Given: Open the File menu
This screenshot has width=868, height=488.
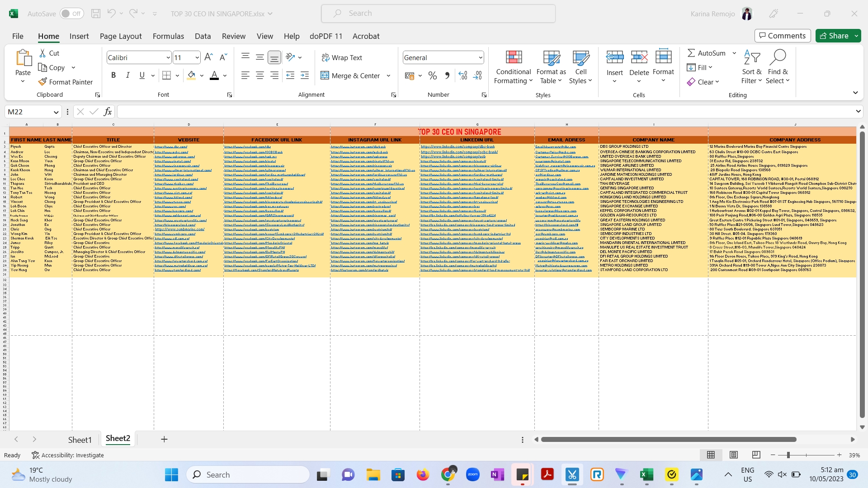Looking at the screenshot, I should (x=18, y=36).
